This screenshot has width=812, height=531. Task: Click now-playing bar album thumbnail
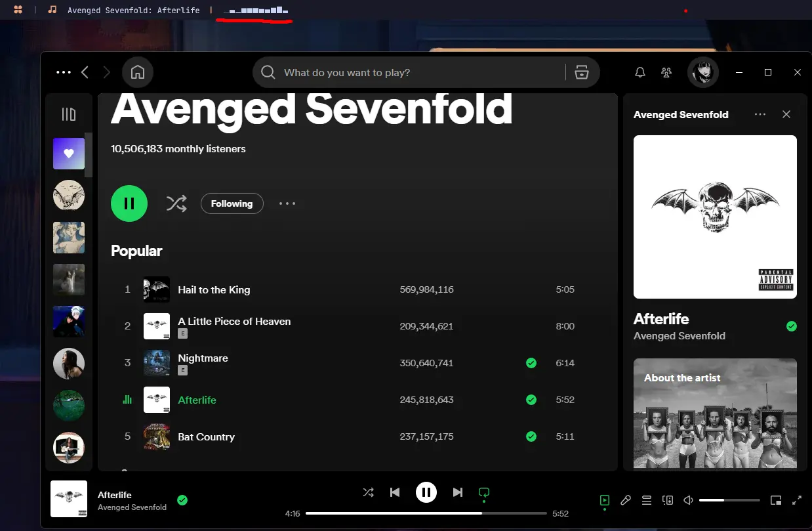[69, 499]
